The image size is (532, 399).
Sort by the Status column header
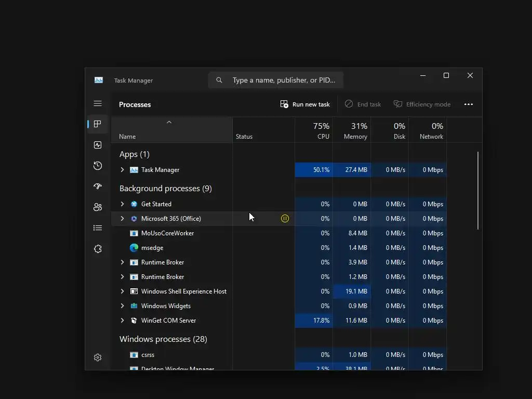263,130
